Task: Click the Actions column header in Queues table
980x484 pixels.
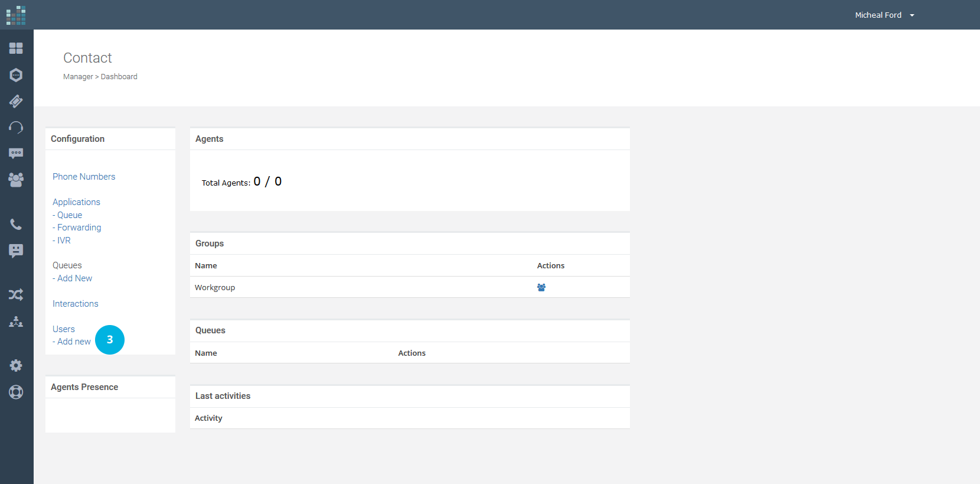Action: (x=411, y=353)
